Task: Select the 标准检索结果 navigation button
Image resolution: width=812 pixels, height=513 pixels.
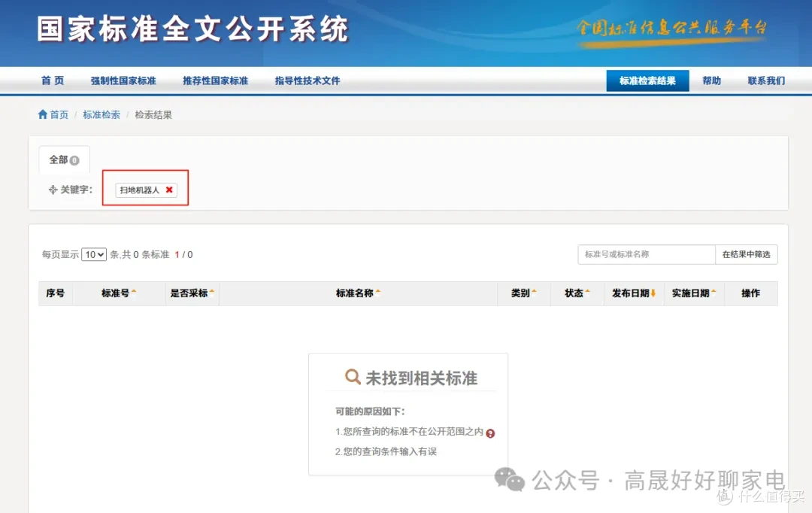Action: pyautogui.click(x=647, y=80)
